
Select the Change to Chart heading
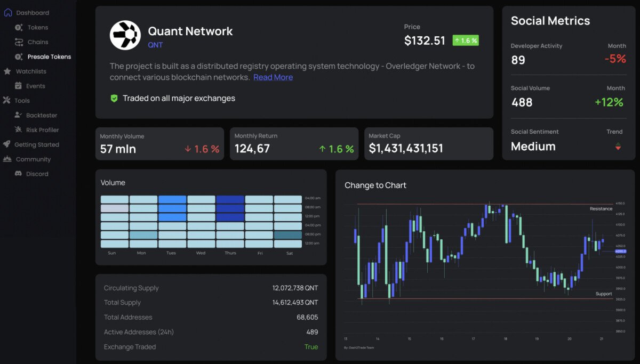pyautogui.click(x=375, y=185)
